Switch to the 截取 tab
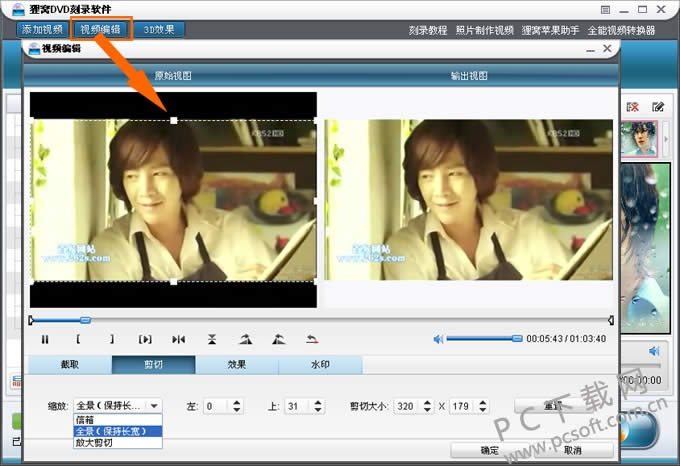This screenshot has width=680, height=466. pos(70,365)
